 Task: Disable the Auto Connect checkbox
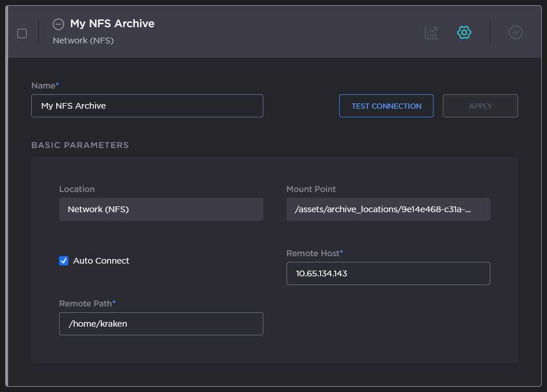click(64, 261)
